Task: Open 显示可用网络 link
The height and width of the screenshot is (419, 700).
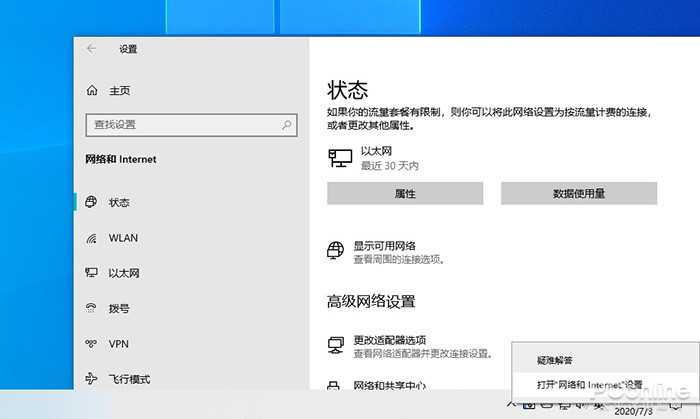Action: 384,246
